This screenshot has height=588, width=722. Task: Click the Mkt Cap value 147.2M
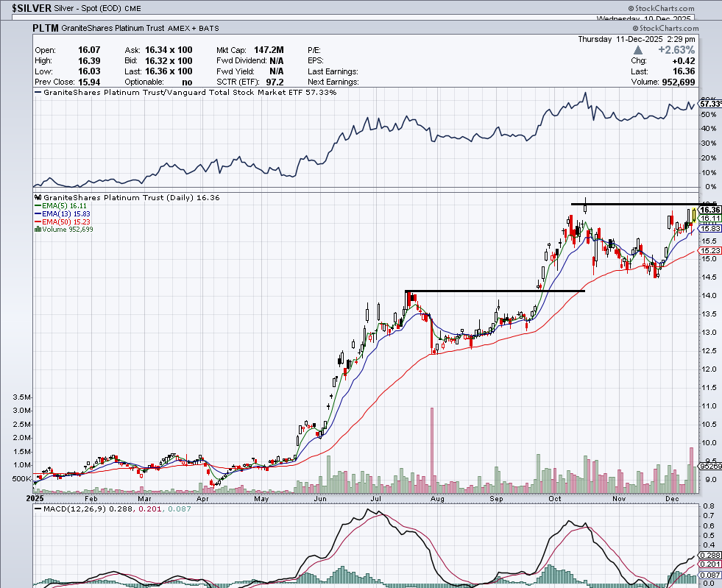pyautogui.click(x=269, y=50)
